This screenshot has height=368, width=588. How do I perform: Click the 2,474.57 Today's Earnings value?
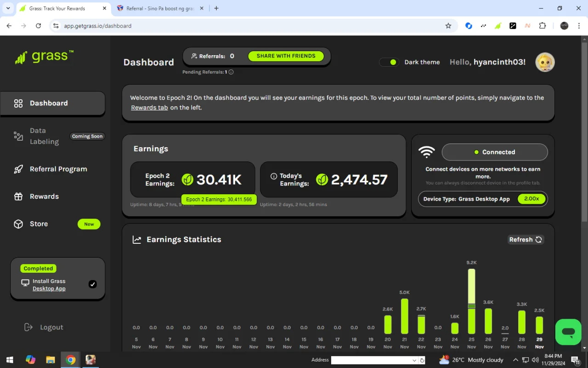click(x=359, y=179)
